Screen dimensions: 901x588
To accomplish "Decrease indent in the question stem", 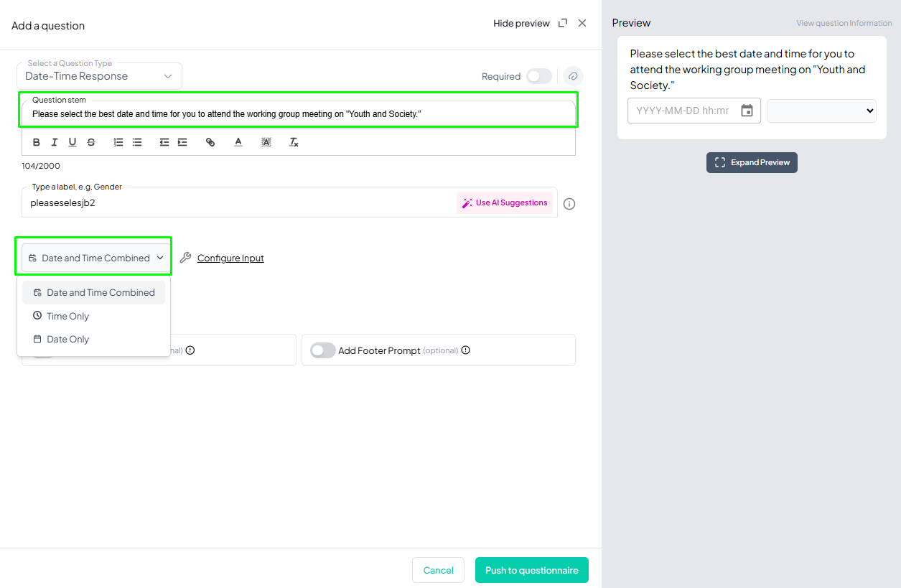I will [x=164, y=142].
